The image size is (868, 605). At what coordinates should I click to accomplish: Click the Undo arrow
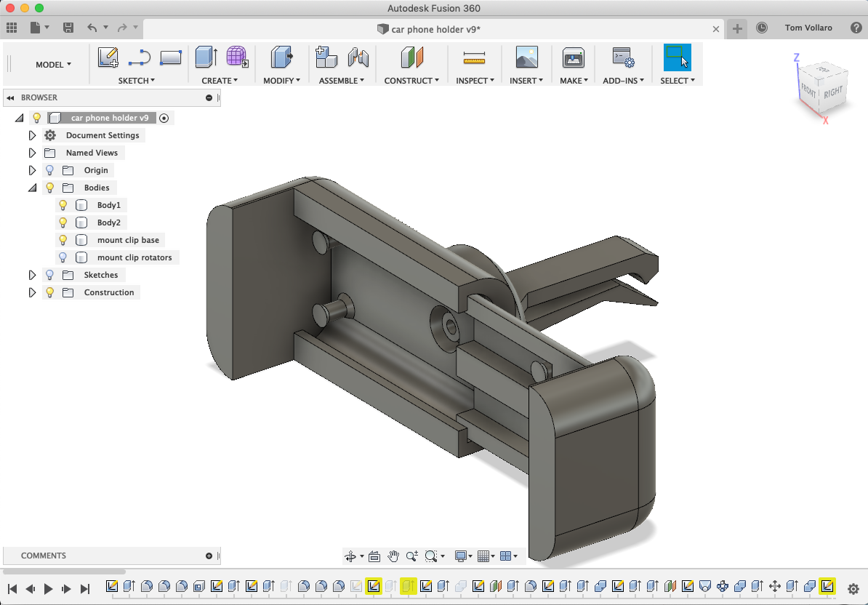[x=92, y=28]
